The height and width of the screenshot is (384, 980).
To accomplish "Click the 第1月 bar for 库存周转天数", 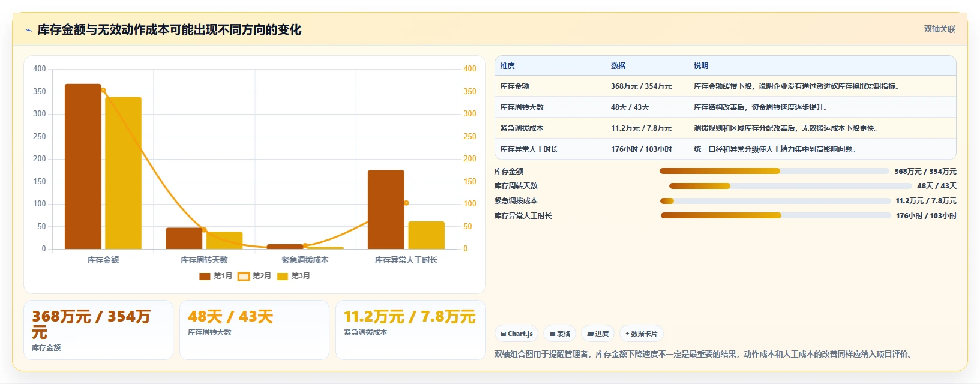I will point(184,238).
